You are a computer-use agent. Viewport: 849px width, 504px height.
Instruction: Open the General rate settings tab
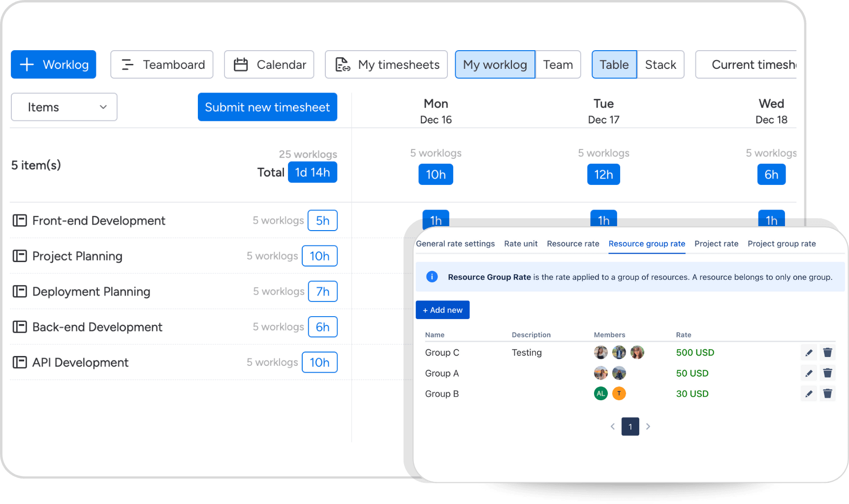point(455,243)
